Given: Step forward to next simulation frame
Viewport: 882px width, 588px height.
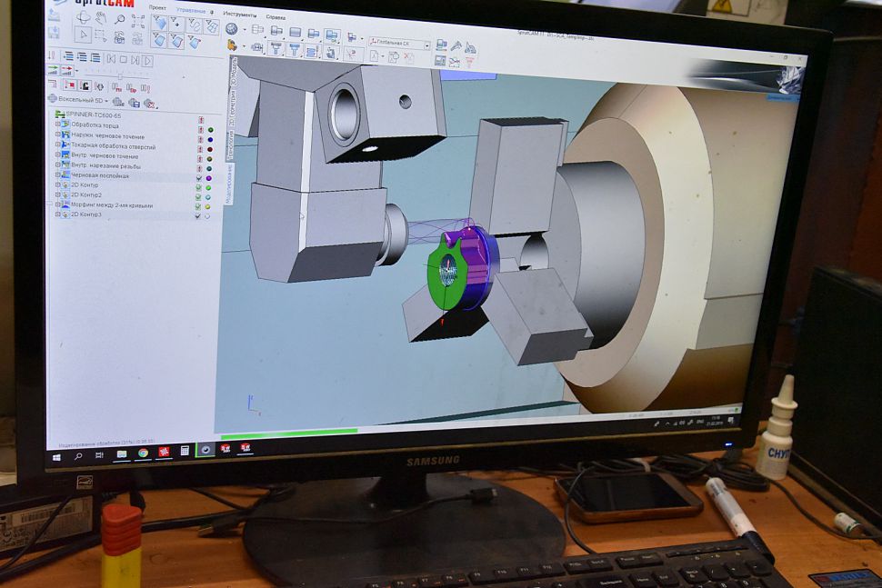Looking at the screenshot, I should (x=135, y=60).
